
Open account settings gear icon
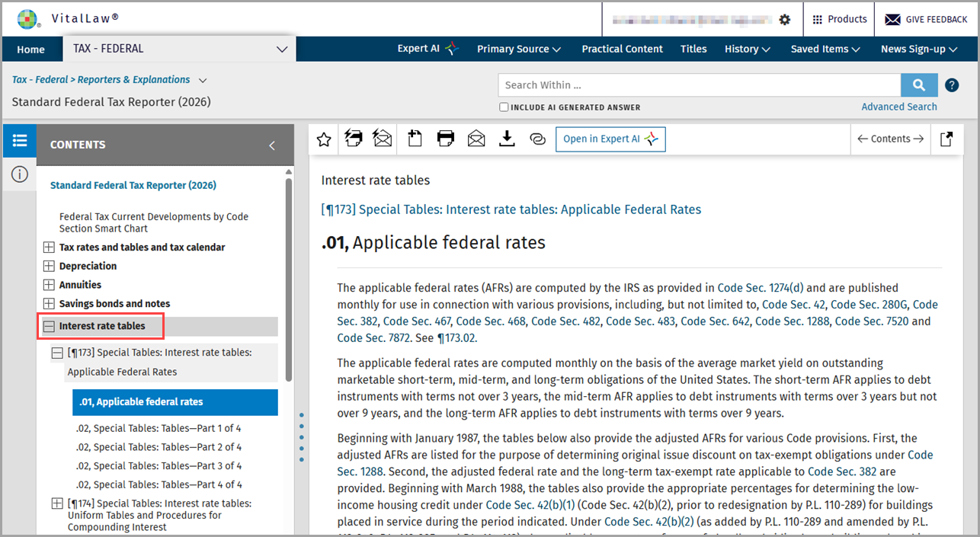785,20
